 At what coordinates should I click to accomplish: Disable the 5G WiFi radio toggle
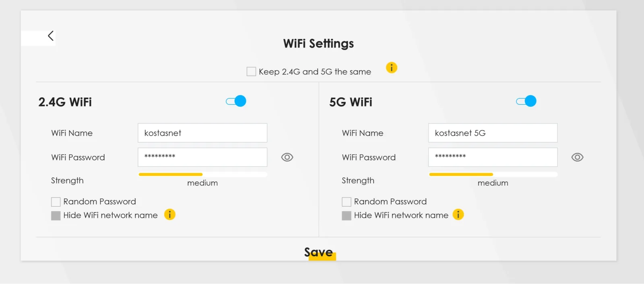(x=526, y=101)
